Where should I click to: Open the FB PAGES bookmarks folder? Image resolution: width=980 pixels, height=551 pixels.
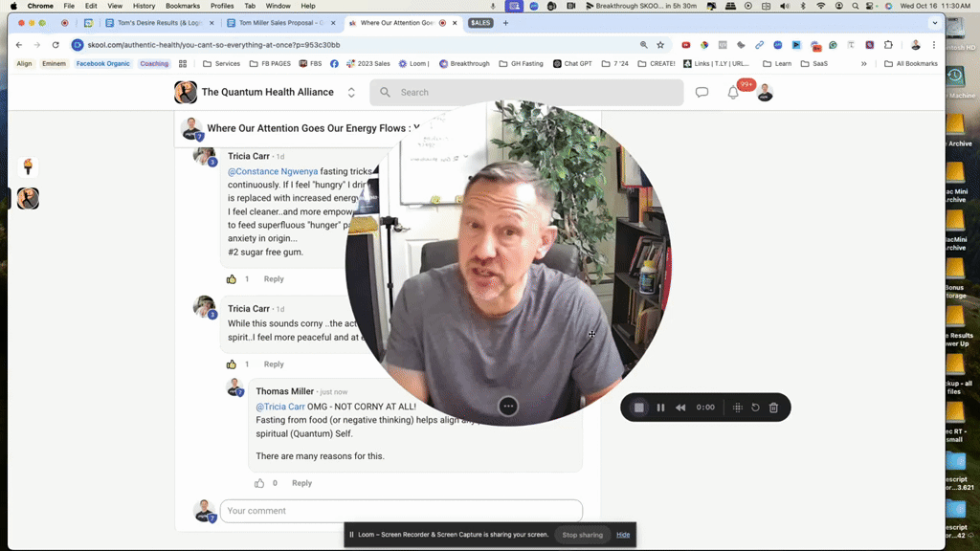click(x=270, y=64)
